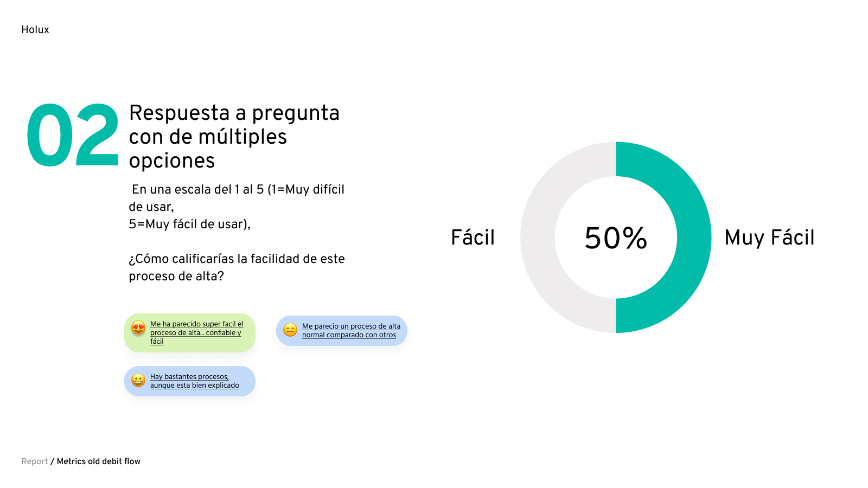Select the 'En una escala del 1 al 5' paragraph

point(238,190)
